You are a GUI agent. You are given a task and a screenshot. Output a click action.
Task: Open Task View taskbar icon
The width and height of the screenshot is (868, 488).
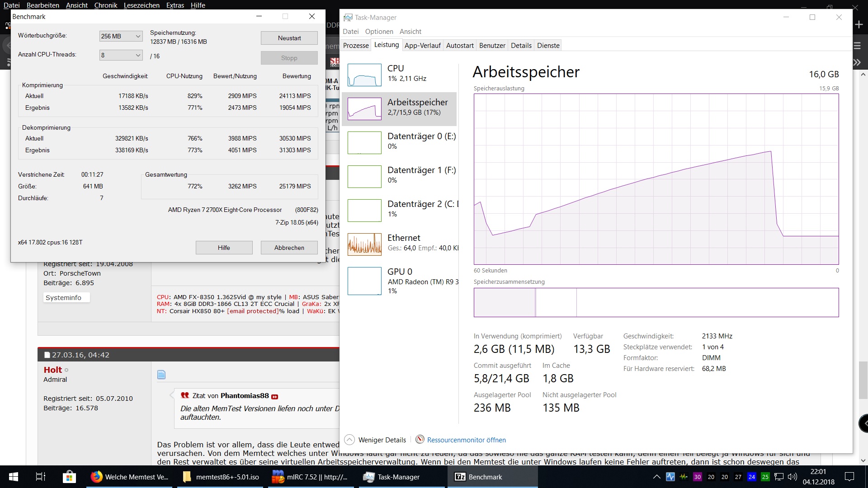tap(41, 477)
